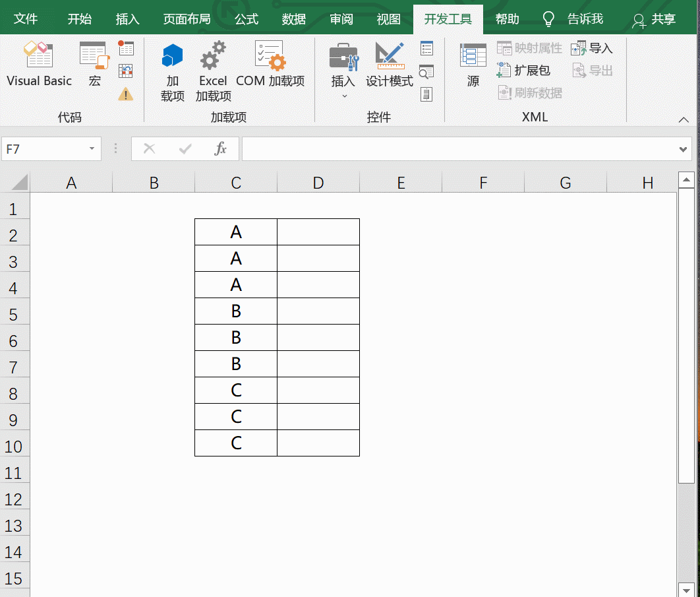The height and width of the screenshot is (597, 700).
Task: Open Macro Security warning icon
Action: click(x=126, y=94)
